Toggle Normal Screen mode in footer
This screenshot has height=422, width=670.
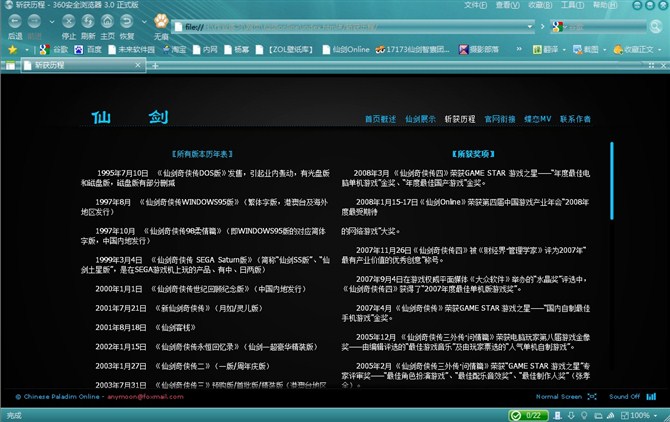[559, 397]
